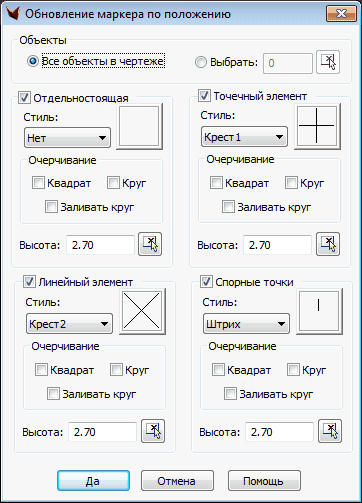Click the Высота field under Линейный элемент
Image resolution: width=362 pixels, height=503 pixels.
[102, 432]
